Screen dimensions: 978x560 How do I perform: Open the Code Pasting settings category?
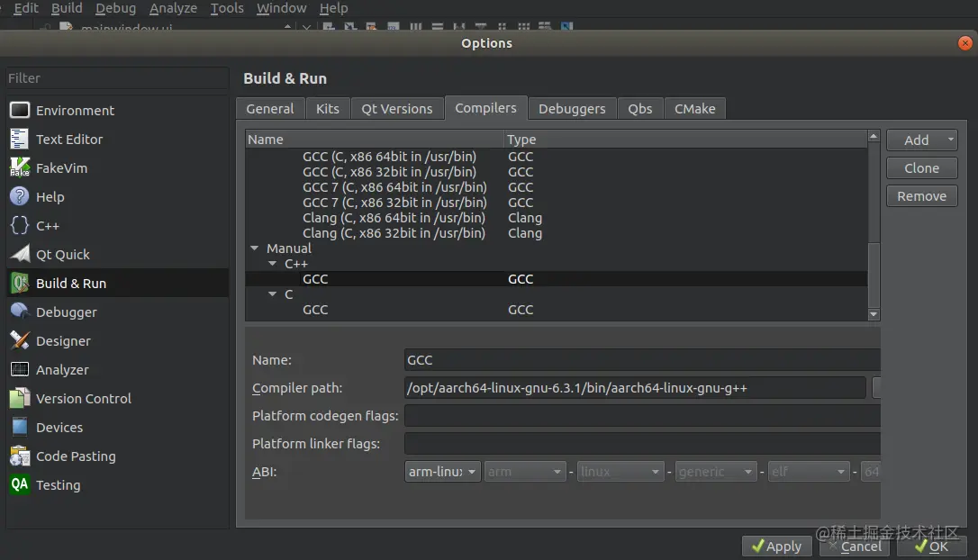point(117,456)
